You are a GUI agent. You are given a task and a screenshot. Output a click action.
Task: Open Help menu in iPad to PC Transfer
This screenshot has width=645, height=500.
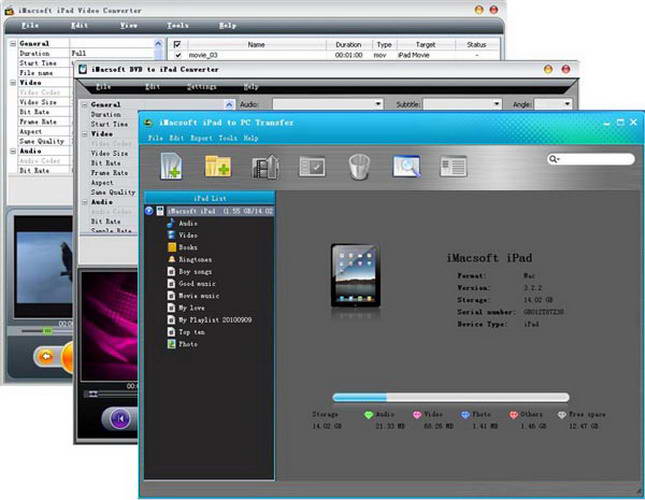[x=251, y=138]
